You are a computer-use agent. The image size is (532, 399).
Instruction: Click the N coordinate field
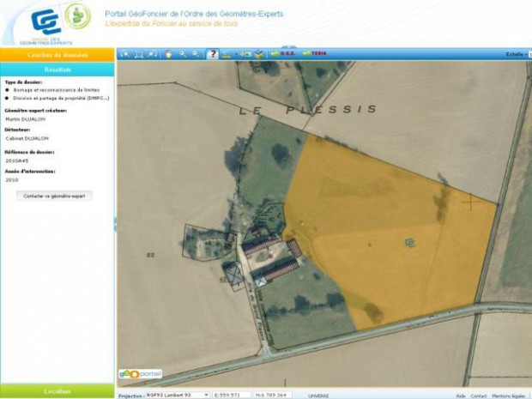(x=273, y=395)
